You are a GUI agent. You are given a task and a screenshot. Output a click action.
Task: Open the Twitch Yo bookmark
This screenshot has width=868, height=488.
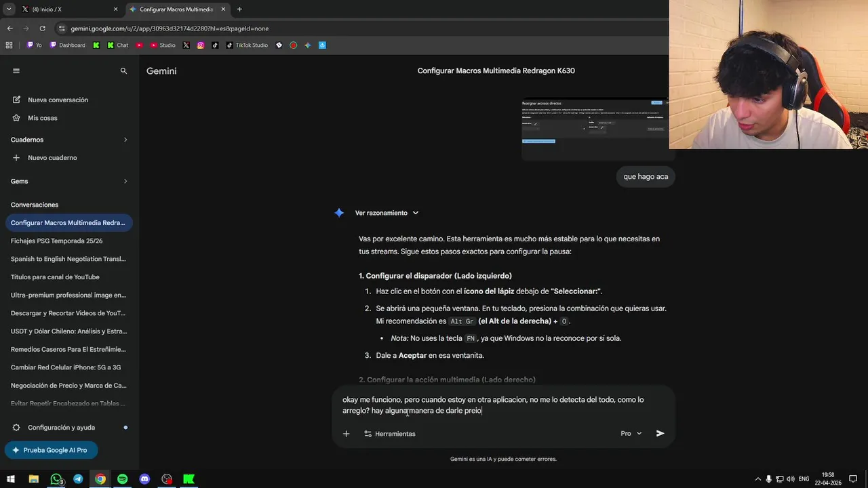[34, 45]
